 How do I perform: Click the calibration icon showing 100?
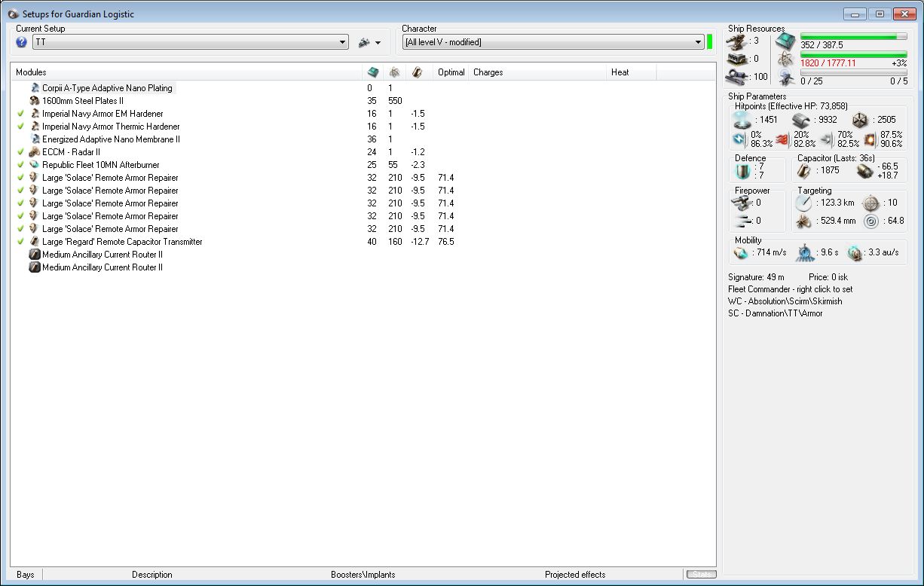[x=737, y=76]
